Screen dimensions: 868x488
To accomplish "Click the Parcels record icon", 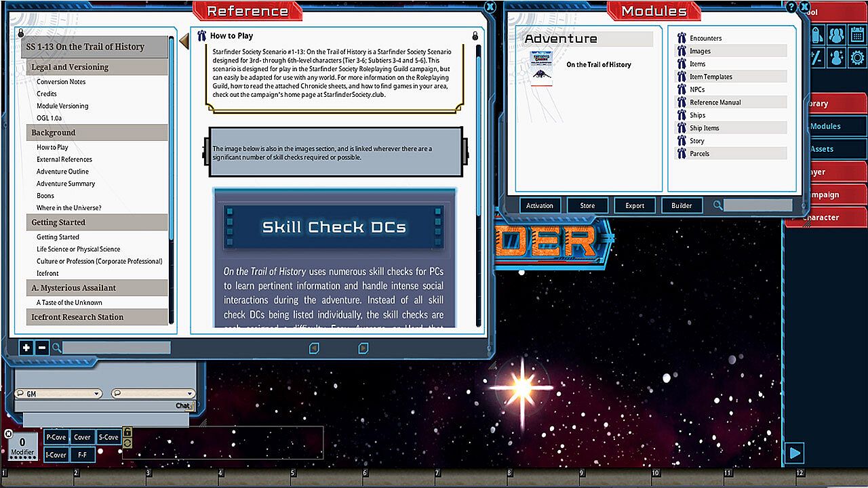I will pyautogui.click(x=682, y=154).
